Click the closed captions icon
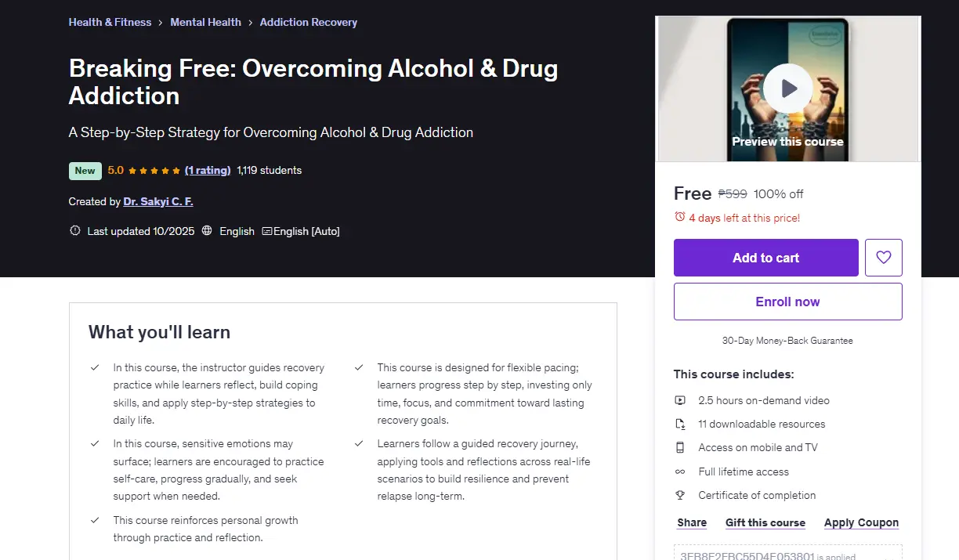Screen dimensions: 959x560 click(x=267, y=231)
